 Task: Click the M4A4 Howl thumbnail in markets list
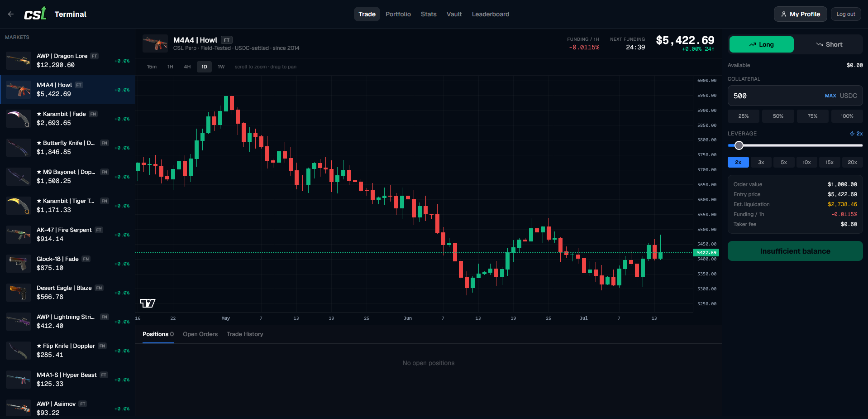19,89
